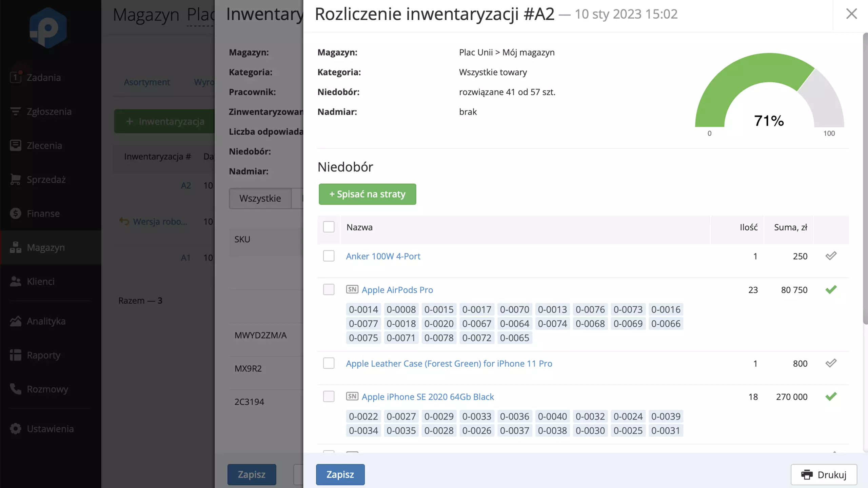
Task: Click green checkmark for Apple AirPods Pro
Action: [x=831, y=289]
